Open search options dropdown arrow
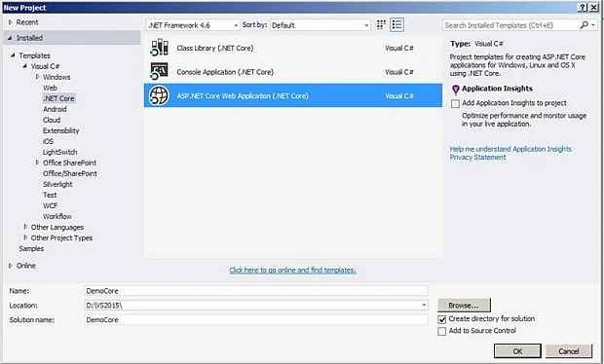This screenshot has height=364, width=604. (593, 25)
